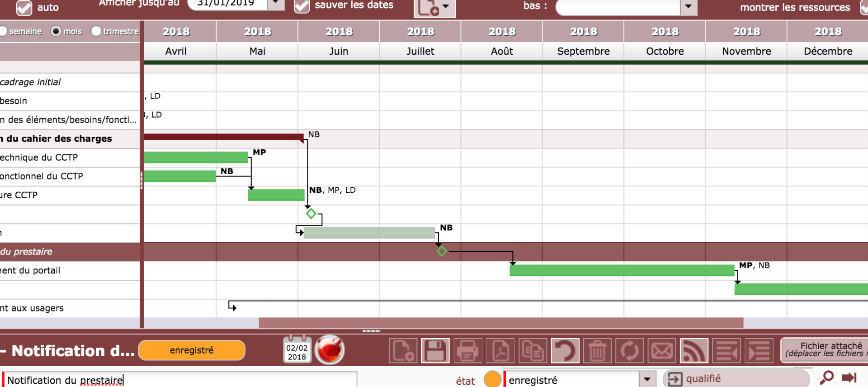868x387 pixels.
Task: Subscribe via the RSS feed icon
Action: pos(694,351)
